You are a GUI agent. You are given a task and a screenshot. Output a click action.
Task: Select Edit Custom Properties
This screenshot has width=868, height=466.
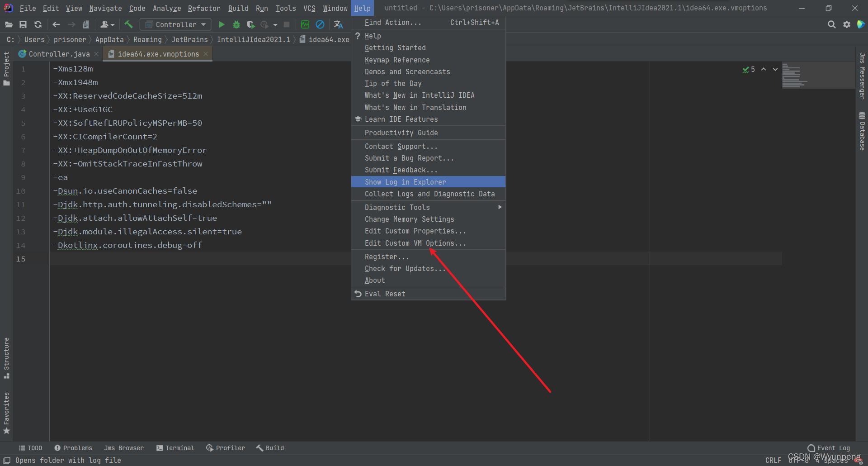point(428,231)
